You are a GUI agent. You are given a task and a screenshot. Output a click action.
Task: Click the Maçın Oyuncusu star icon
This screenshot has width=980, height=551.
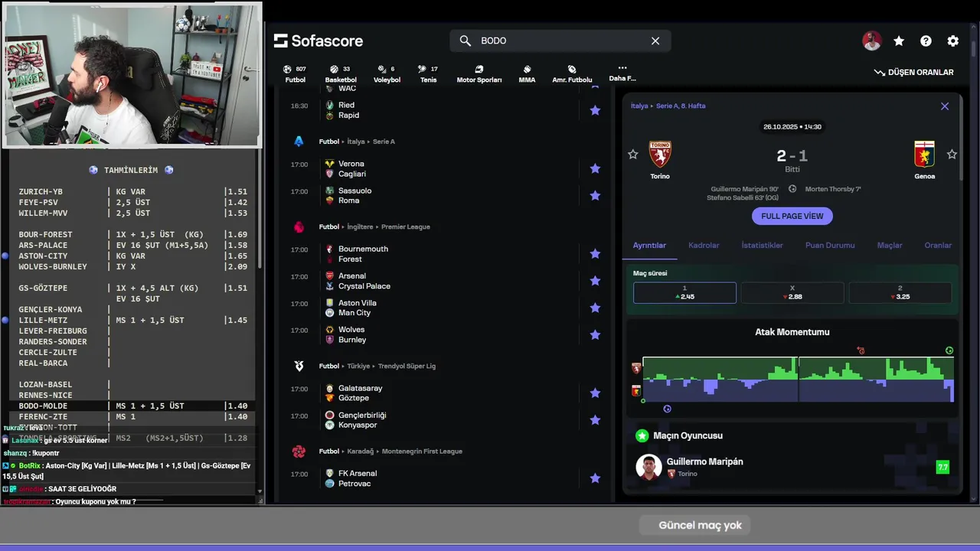click(x=642, y=435)
